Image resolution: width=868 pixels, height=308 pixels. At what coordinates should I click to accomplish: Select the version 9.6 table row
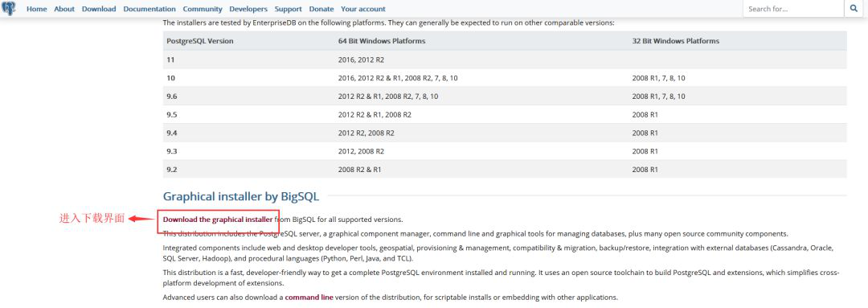[x=504, y=96]
